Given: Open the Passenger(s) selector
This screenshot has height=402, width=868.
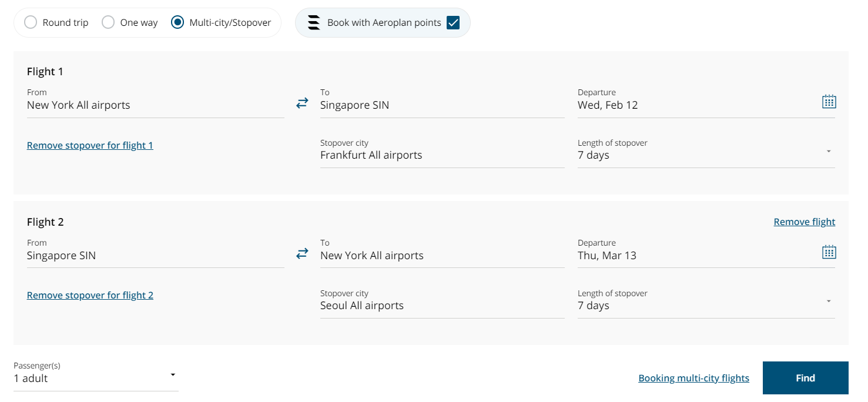Looking at the screenshot, I should pos(172,374).
